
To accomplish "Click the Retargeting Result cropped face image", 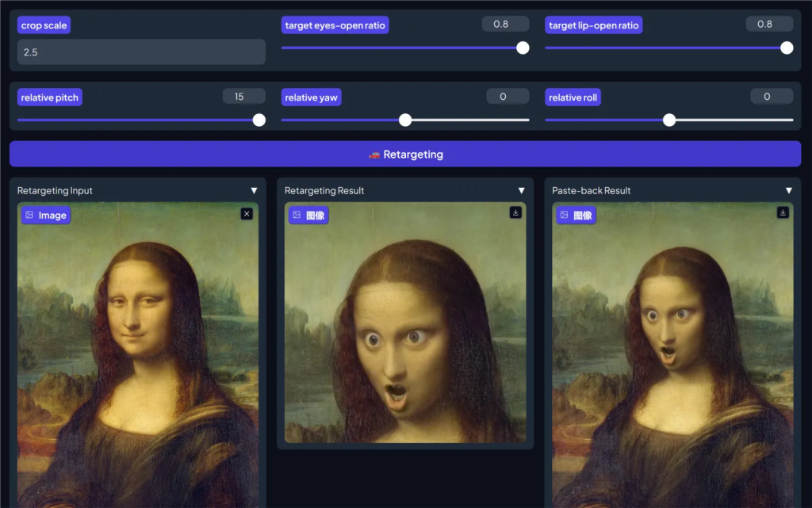I will click(405, 323).
